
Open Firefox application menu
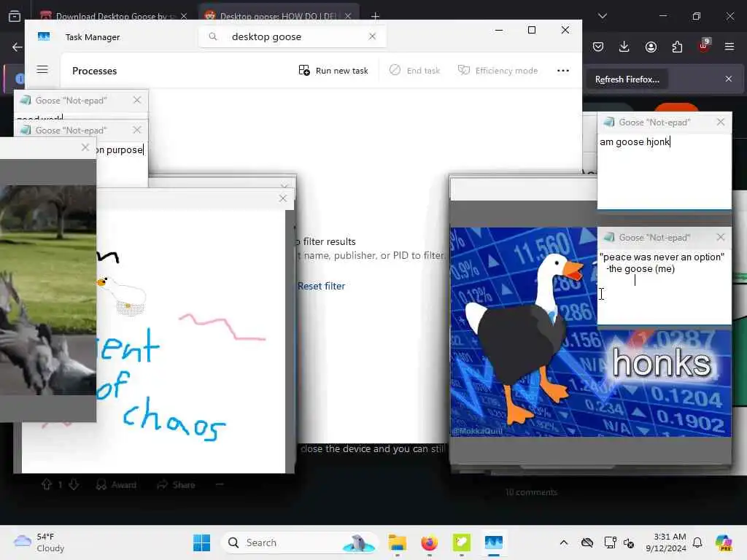729,47
